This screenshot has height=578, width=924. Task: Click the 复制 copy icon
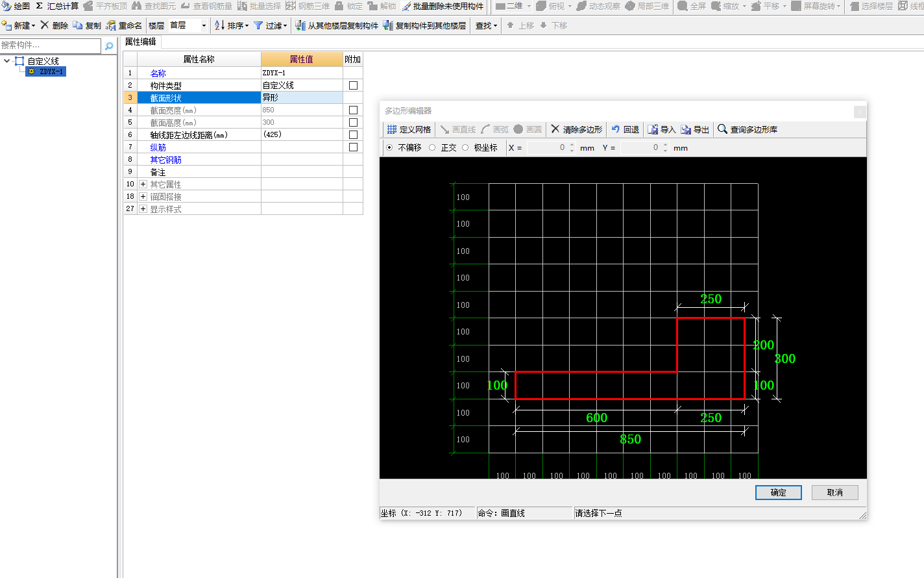tap(77, 25)
